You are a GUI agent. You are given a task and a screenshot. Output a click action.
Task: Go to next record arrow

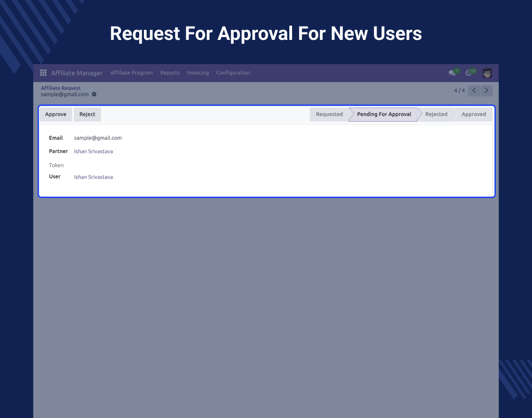coord(486,91)
